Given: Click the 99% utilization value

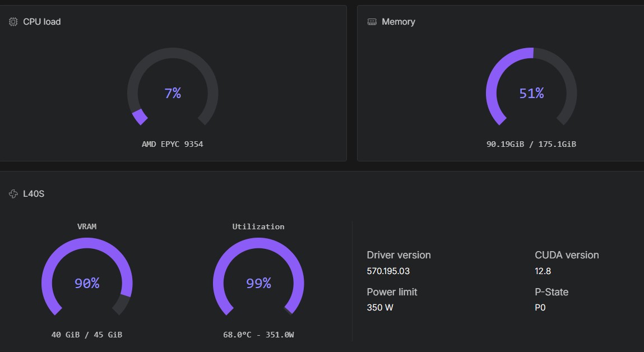Looking at the screenshot, I should (258, 283).
